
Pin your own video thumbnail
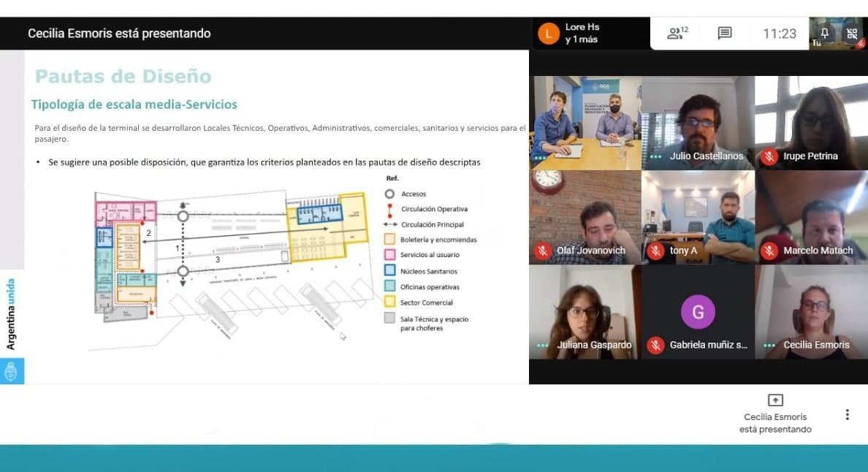tap(825, 33)
